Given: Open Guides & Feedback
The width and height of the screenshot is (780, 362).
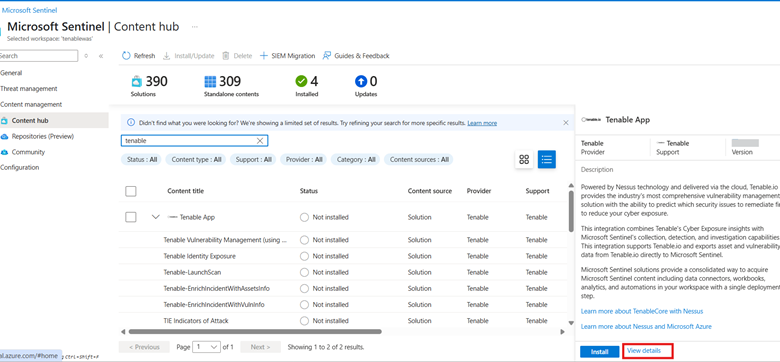Looking at the screenshot, I should pyautogui.click(x=356, y=56).
